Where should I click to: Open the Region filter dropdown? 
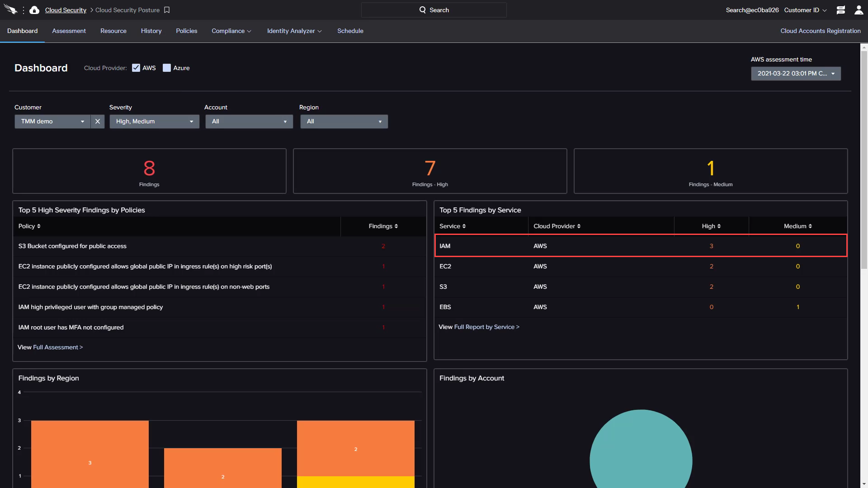[344, 122]
